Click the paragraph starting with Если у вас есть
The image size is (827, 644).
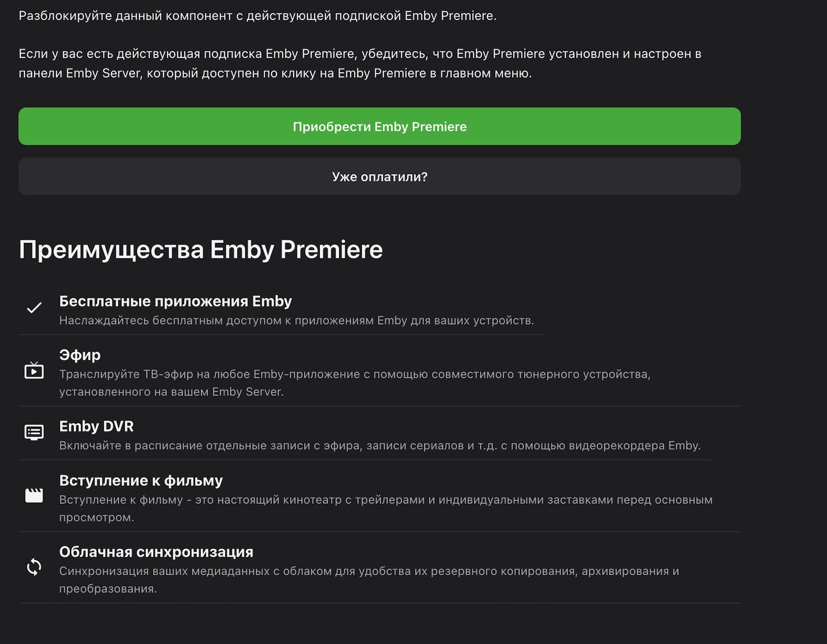[x=360, y=63]
